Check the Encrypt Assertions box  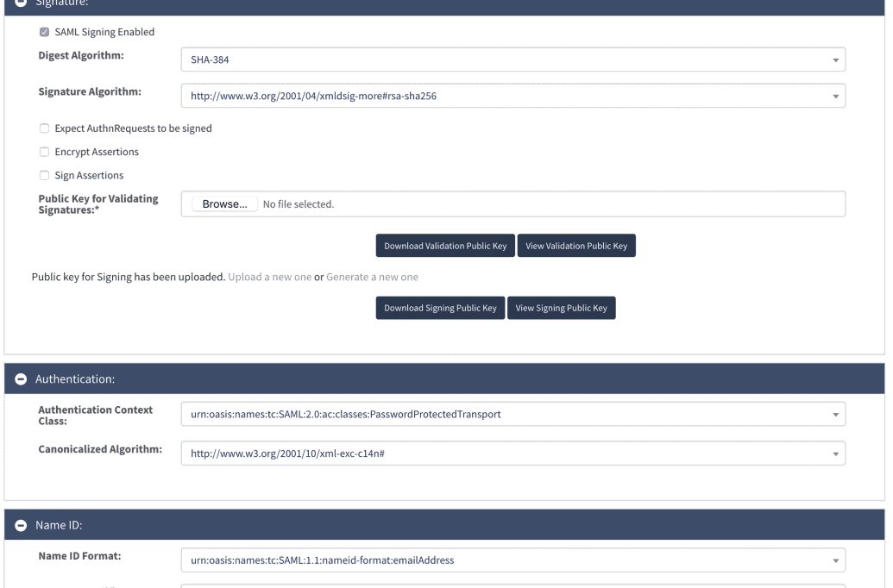tap(44, 152)
